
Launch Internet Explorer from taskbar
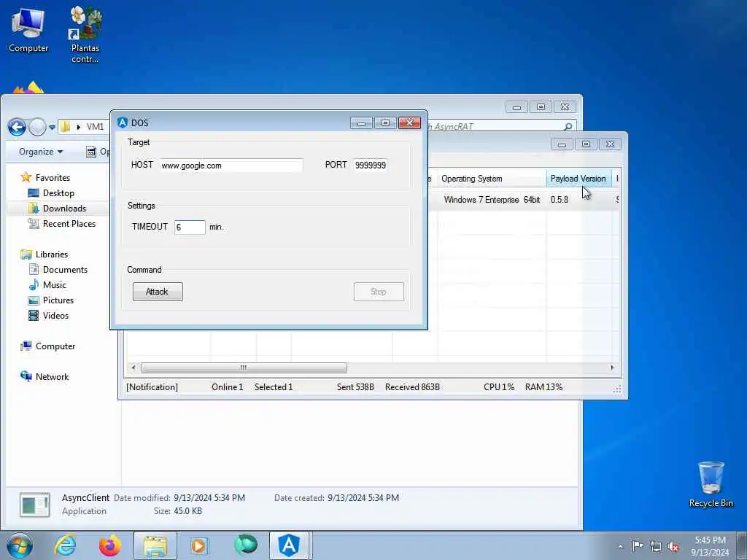(x=65, y=545)
